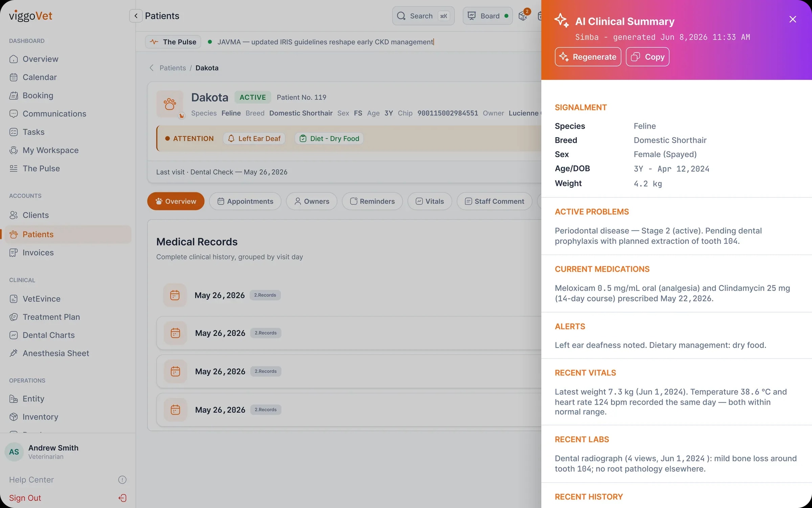The width and height of the screenshot is (812, 508).
Task: Switch to the Staff Comment tab
Action: coord(494,202)
